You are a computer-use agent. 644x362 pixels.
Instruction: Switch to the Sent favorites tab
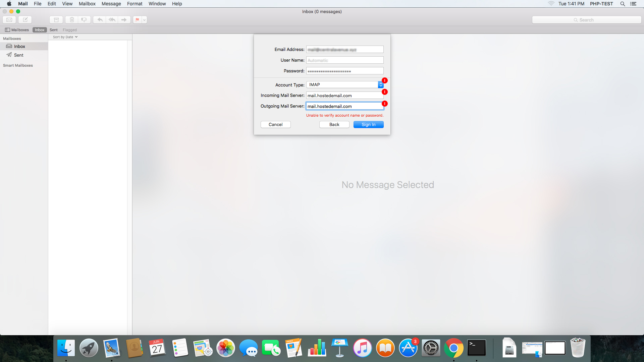coord(54,30)
